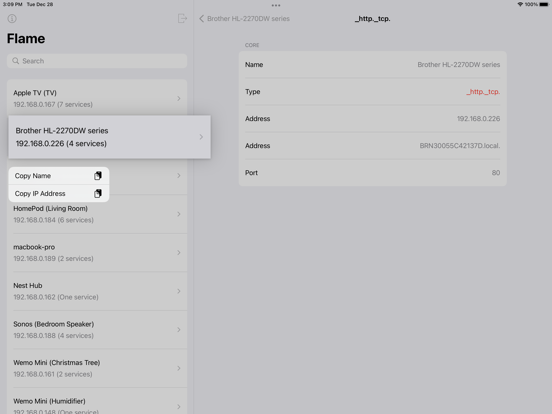Open the three-dot multitasking menu at top
This screenshot has height=414, width=552.
[x=276, y=5]
